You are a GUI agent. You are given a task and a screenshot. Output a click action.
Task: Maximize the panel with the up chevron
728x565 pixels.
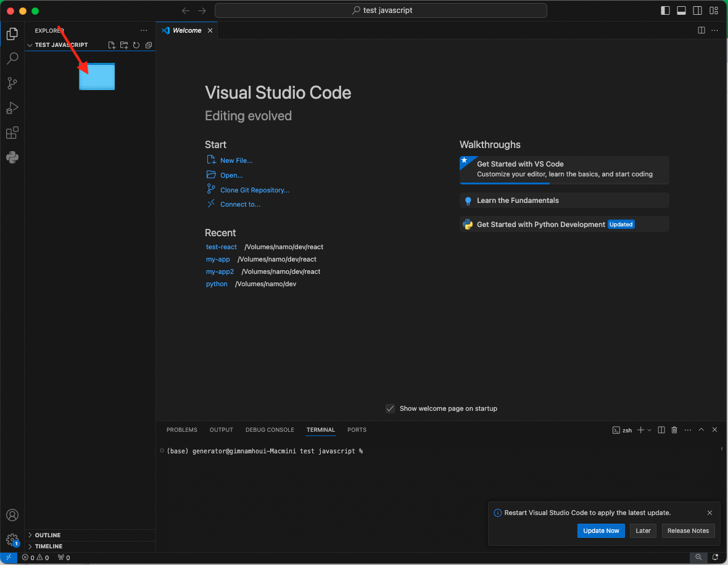point(701,430)
